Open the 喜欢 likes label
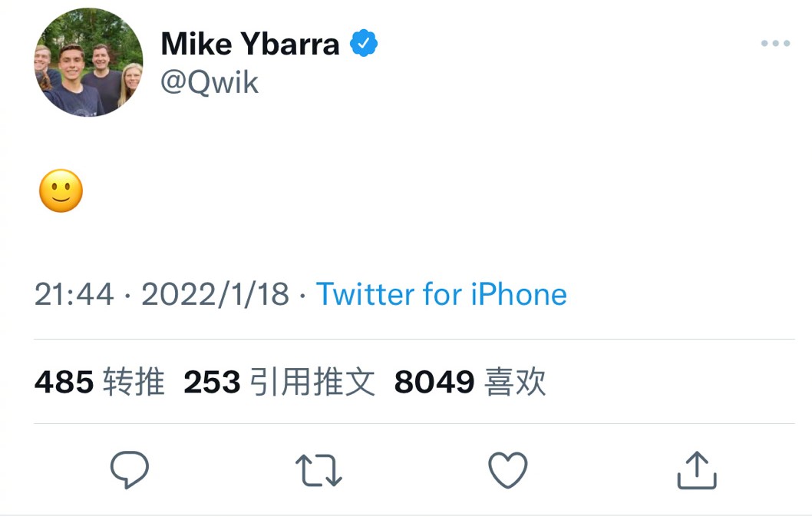This screenshot has width=812, height=517. pyautogui.click(x=516, y=382)
